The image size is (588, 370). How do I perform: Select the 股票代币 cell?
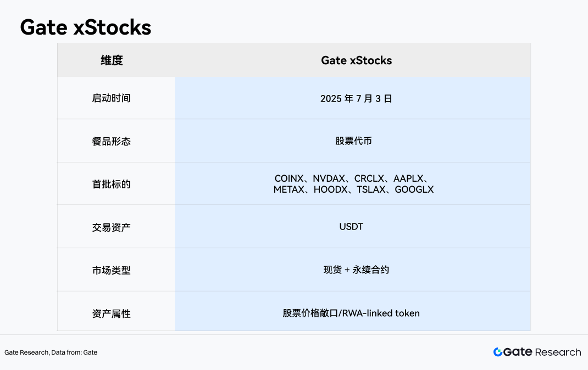tap(354, 141)
